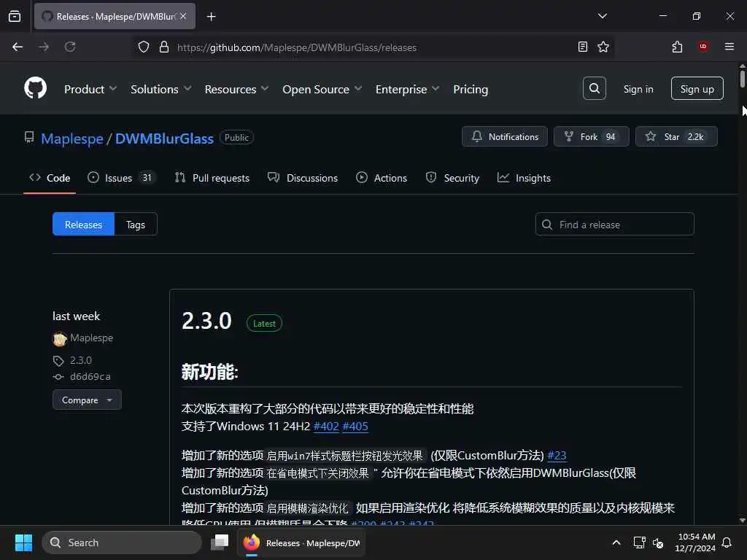The height and width of the screenshot is (560, 747).
Task: Open Maplespe author link under last week
Action: (91, 338)
